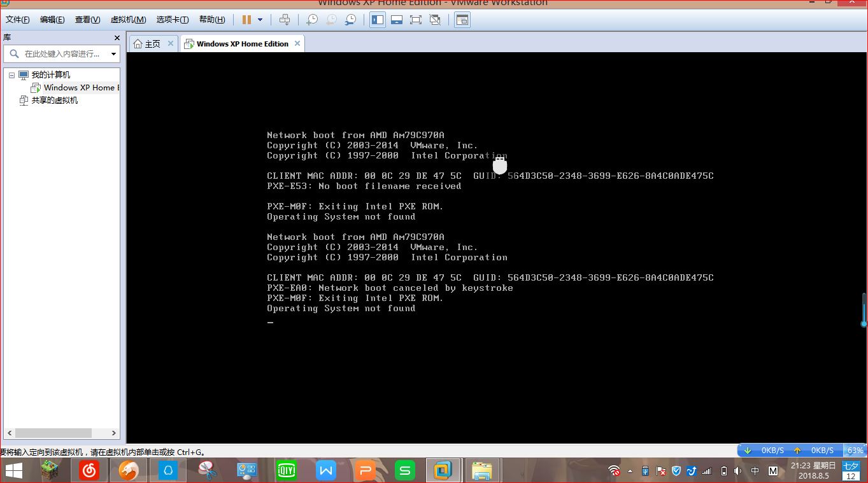Image resolution: width=868 pixels, height=483 pixels.
Task: Pause the virtual machine with the orange button
Action: point(246,20)
